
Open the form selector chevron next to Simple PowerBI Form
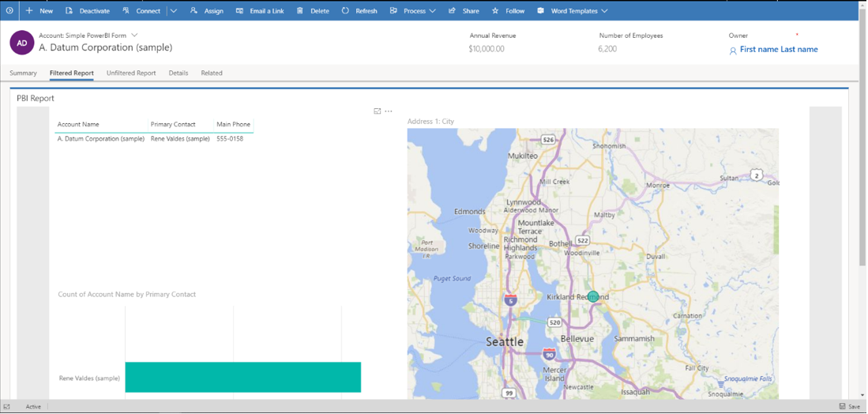pos(134,35)
